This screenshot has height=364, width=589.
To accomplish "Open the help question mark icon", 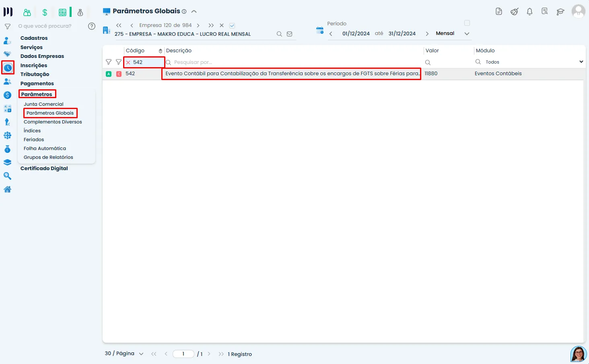I will coord(92,26).
